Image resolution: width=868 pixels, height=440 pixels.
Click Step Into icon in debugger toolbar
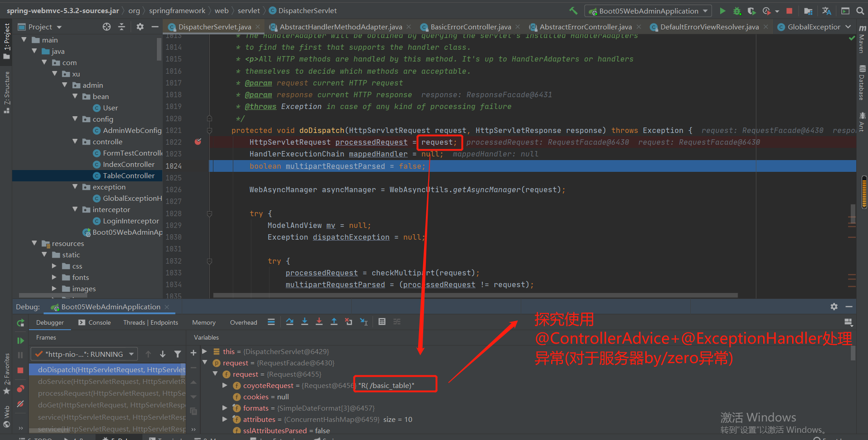tap(305, 322)
